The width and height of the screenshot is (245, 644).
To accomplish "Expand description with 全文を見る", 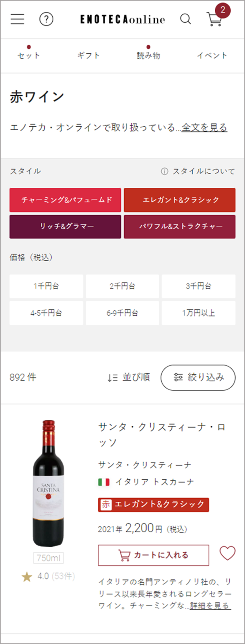I will pos(204,127).
